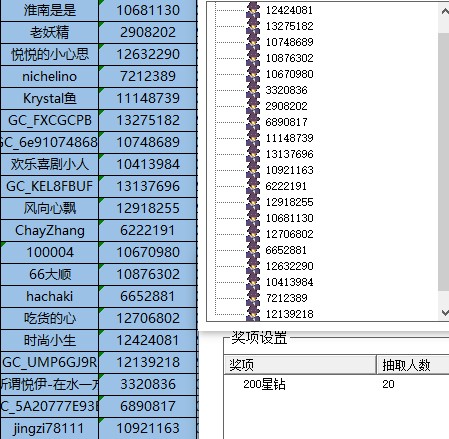The image size is (449, 439).
Task: Select tree entry 12139218 in winner list
Action: 289,314
